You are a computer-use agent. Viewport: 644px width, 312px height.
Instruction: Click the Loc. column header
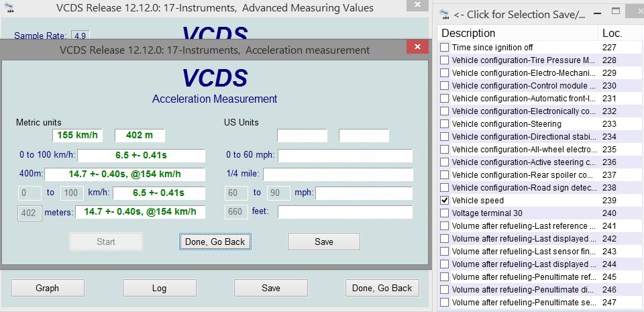pyautogui.click(x=621, y=33)
